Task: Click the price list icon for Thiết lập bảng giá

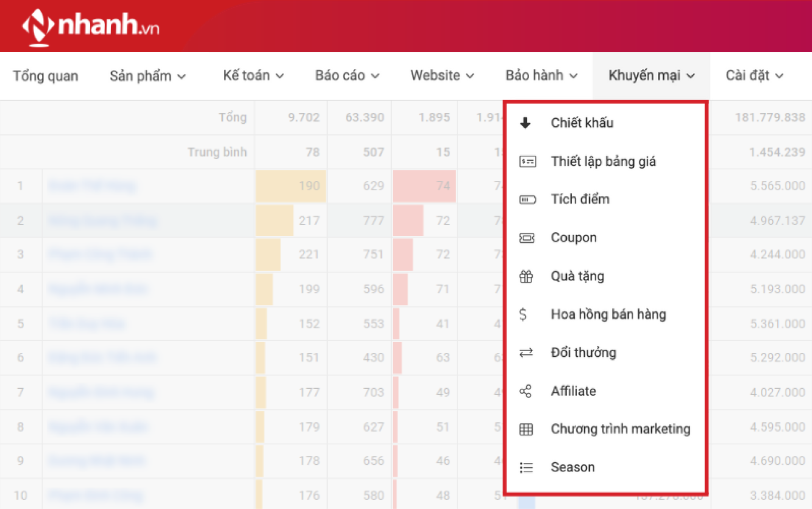Action: 527,161
